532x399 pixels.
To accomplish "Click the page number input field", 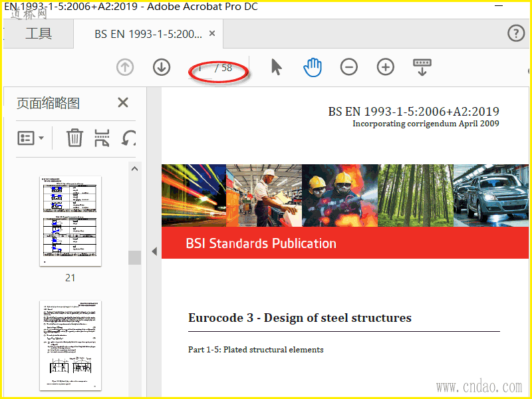I will (202, 68).
